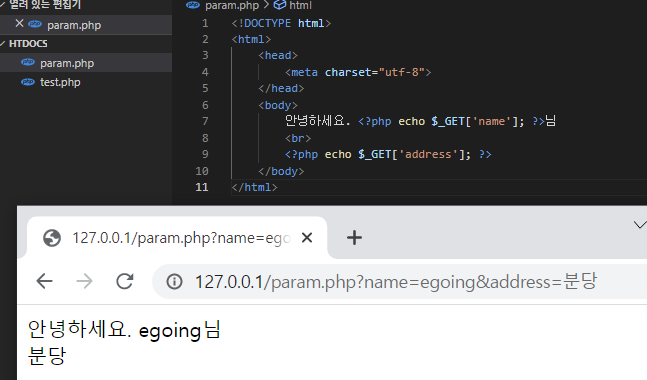The image size is (647, 380).
Task: Reload the browser page
Action: (125, 281)
